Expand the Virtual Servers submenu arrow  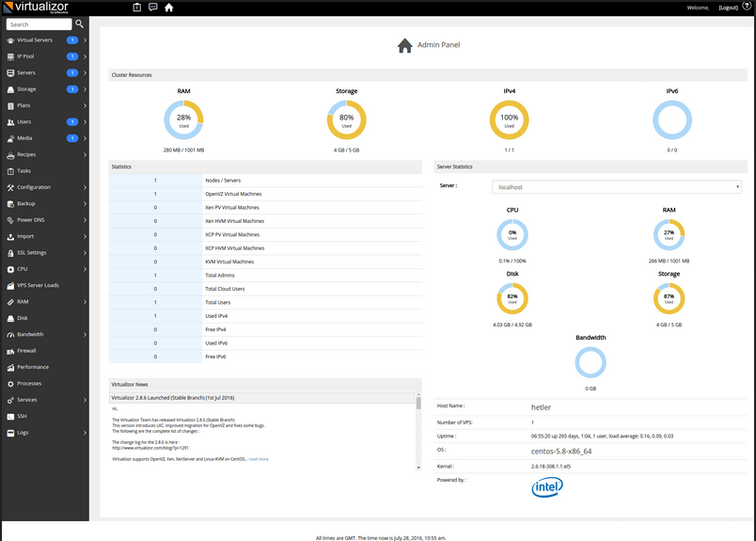[85, 40]
